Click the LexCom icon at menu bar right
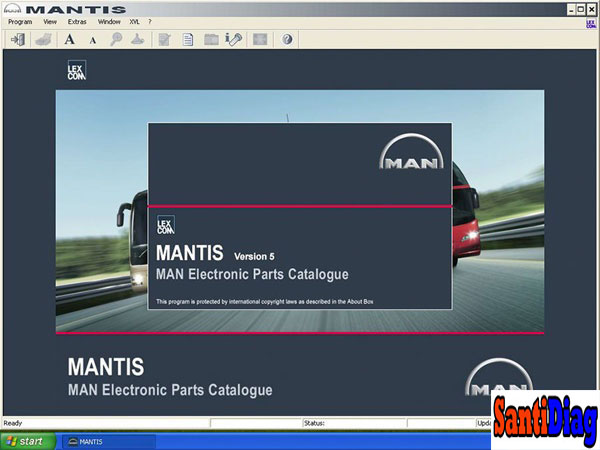The image size is (600, 450). tap(591, 24)
